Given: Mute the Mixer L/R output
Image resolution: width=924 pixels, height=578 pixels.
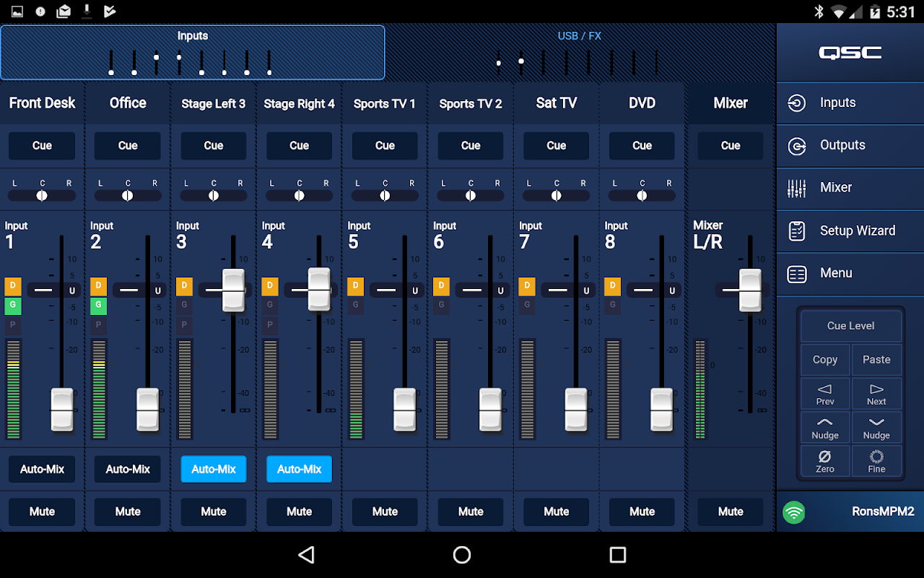Looking at the screenshot, I should (x=731, y=512).
